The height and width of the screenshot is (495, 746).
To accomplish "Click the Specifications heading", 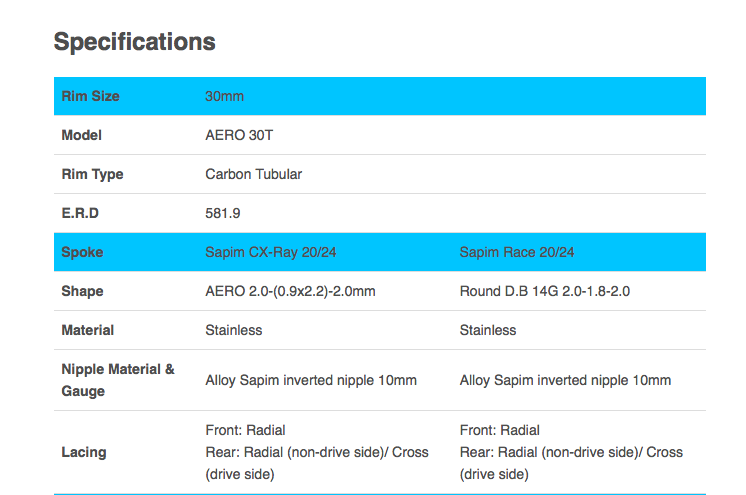I will [135, 42].
